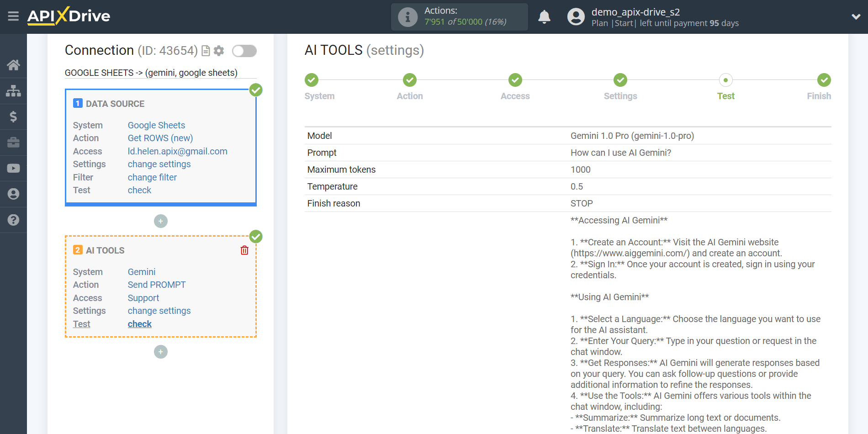Click the bold check link in AI TOOLS
The width and height of the screenshot is (868, 434).
pyautogui.click(x=139, y=324)
